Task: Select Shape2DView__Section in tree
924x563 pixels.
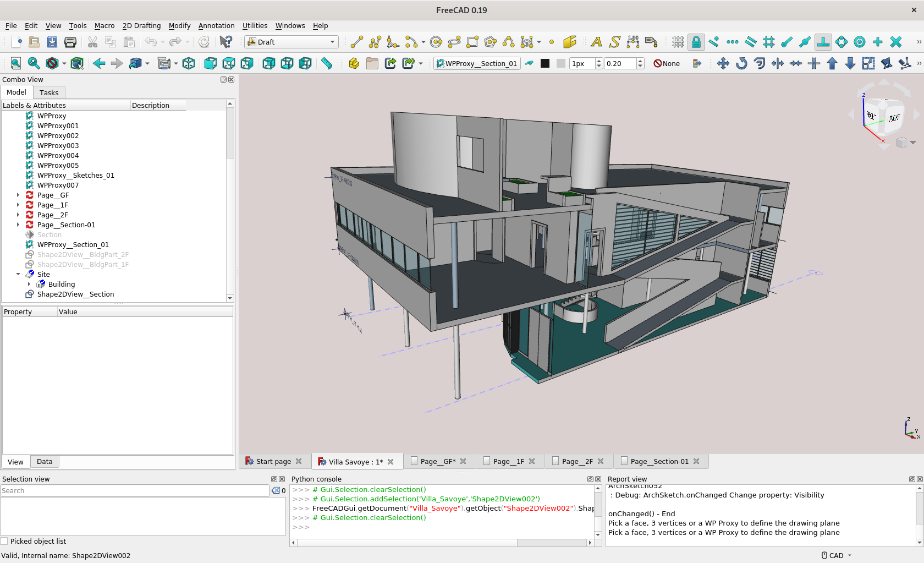Action: tap(75, 294)
